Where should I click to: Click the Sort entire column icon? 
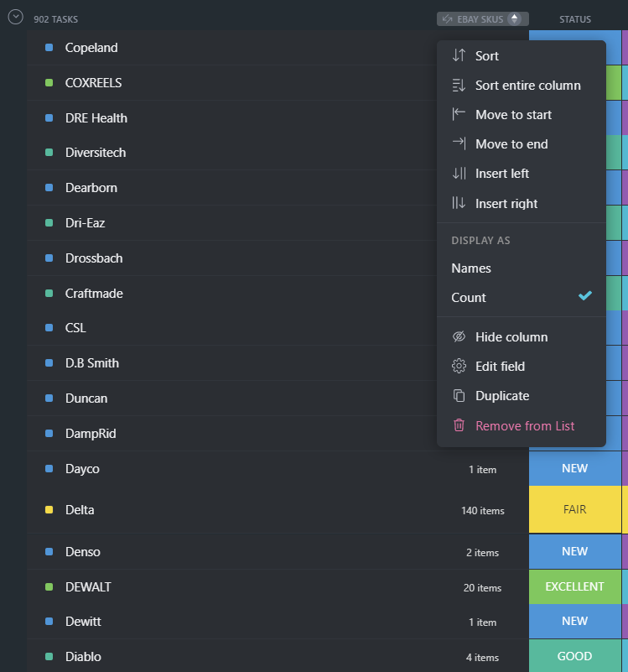(x=459, y=84)
